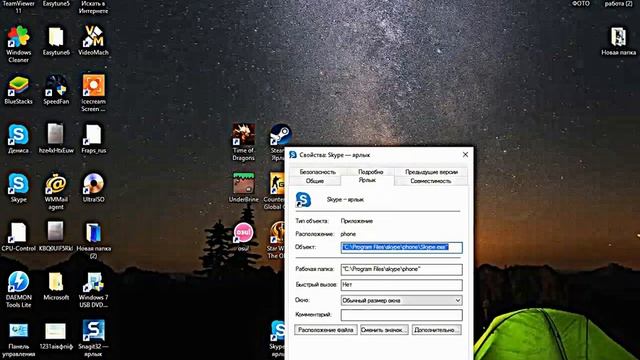Image resolution: width=640 pixels, height=360 pixels.
Task: Click the Быстрый вызов field
Action: pyautogui.click(x=402, y=285)
